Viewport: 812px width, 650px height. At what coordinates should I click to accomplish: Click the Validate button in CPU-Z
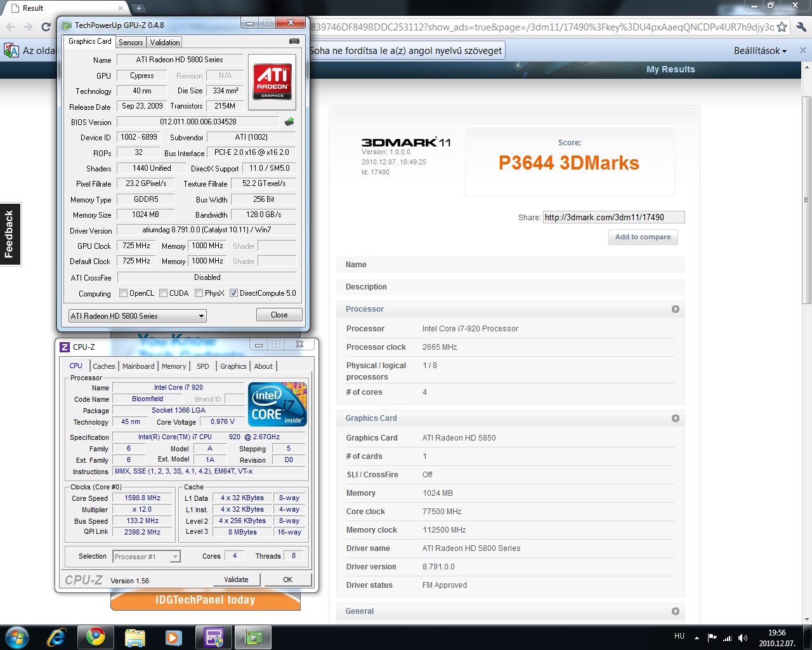coord(236,580)
